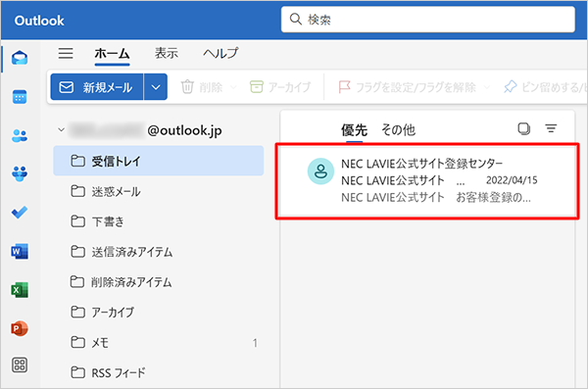Select the 受信トレイ folder
The height and width of the screenshot is (389, 588).
pyautogui.click(x=158, y=161)
